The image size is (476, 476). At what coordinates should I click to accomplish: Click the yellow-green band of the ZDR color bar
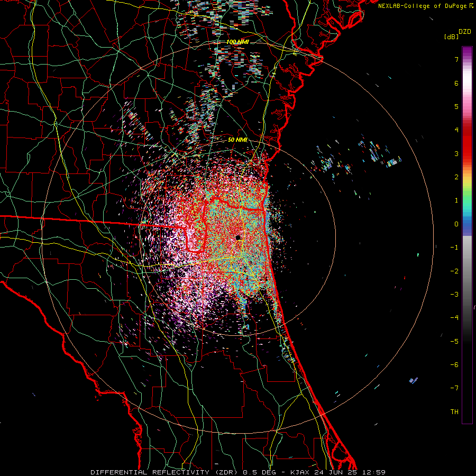467,187
